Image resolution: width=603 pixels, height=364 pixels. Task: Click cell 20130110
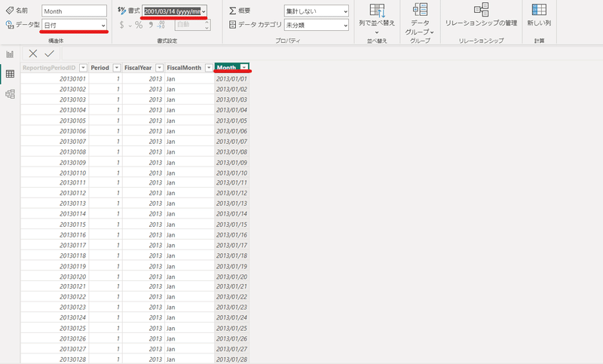tap(54, 173)
